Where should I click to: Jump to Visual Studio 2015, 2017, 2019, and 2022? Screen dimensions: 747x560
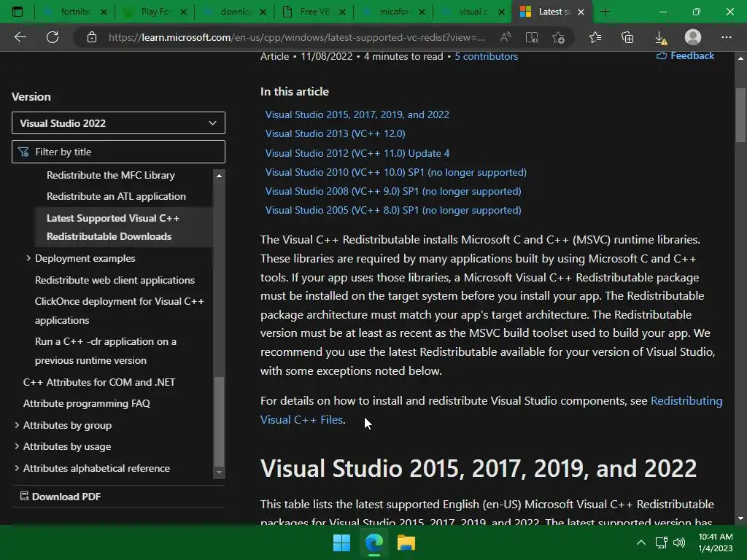pyautogui.click(x=357, y=114)
